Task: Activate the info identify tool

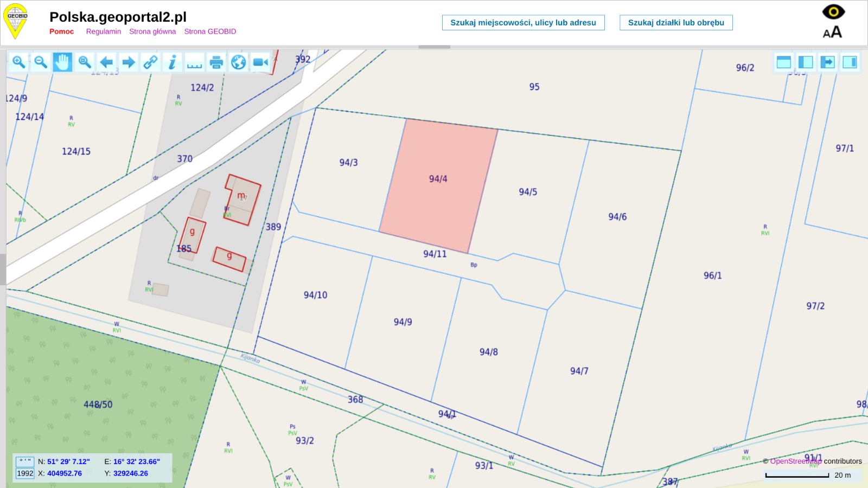Action: pyautogui.click(x=172, y=62)
